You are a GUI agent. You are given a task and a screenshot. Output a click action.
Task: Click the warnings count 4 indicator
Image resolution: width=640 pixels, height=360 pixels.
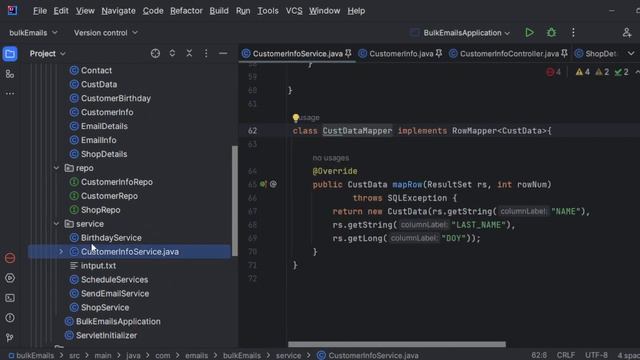(582, 72)
